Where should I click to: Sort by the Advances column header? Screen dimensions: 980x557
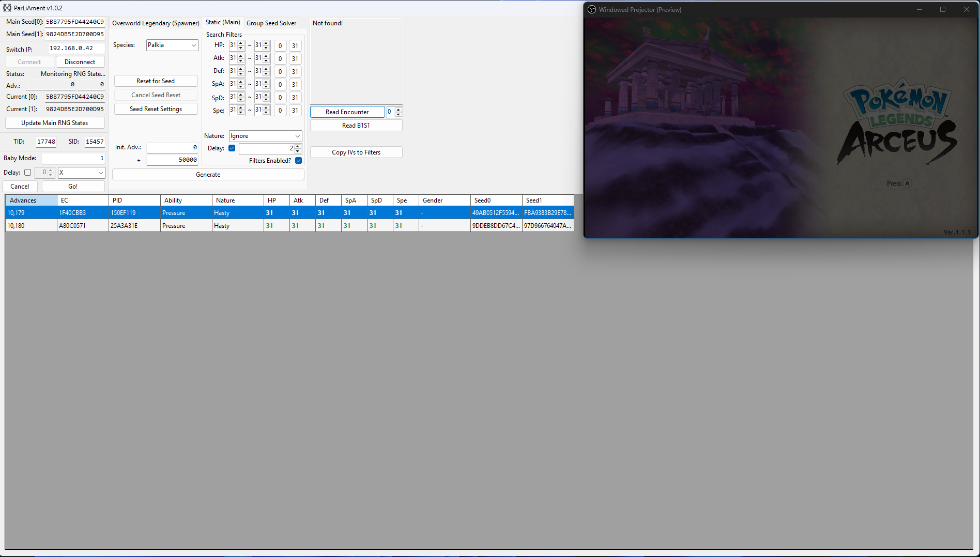pyautogui.click(x=31, y=200)
